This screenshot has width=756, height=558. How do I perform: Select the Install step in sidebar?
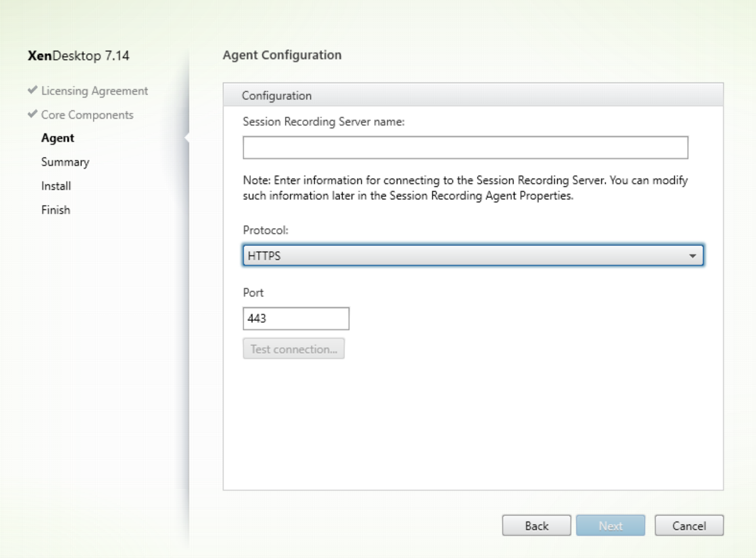56,186
